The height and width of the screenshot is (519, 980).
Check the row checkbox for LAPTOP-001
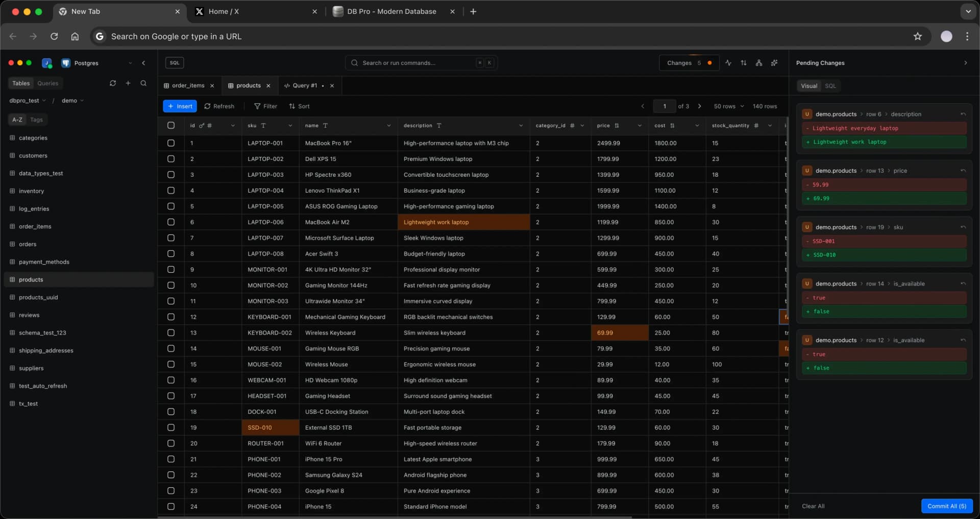pyautogui.click(x=171, y=143)
